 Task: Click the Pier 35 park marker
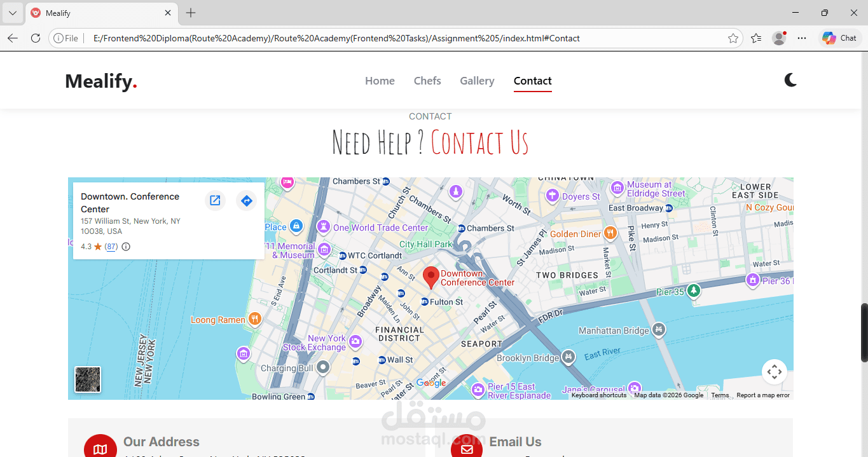click(693, 290)
